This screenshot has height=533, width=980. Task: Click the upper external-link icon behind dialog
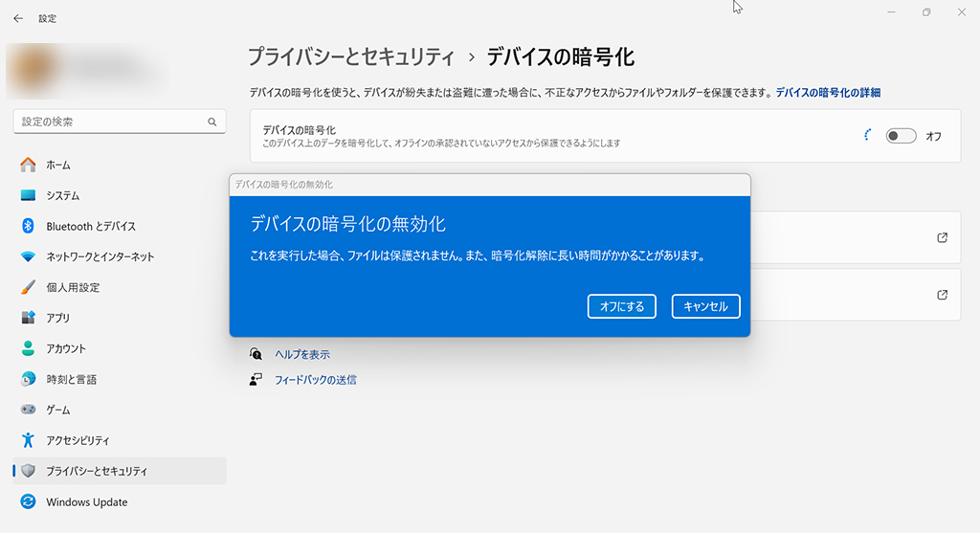pos(943,237)
